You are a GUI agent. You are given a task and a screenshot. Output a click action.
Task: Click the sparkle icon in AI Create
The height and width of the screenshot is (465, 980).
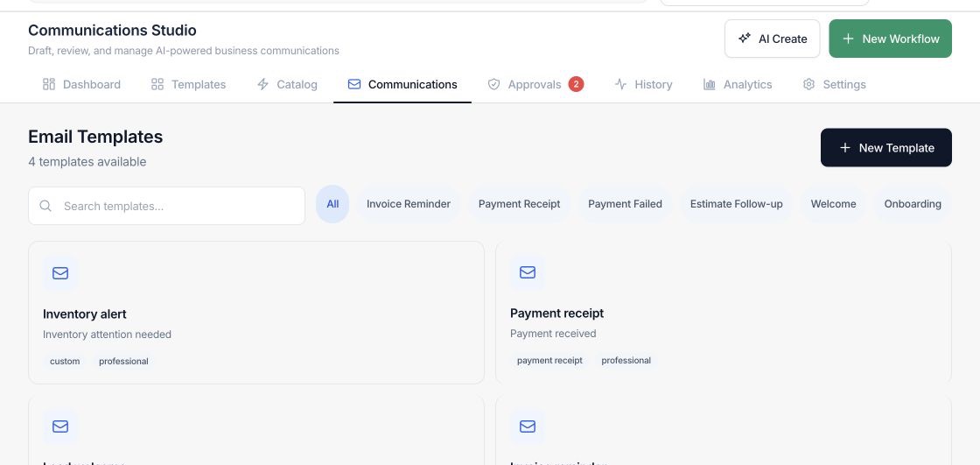(x=744, y=39)
